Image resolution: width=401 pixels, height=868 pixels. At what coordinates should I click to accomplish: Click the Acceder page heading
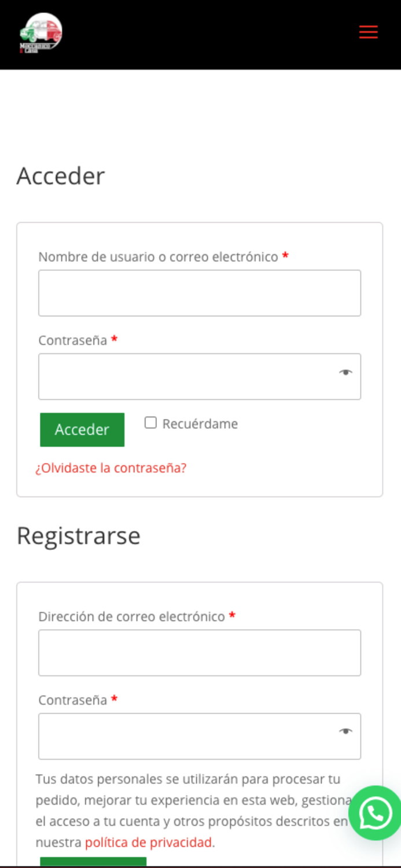[60, 176]
